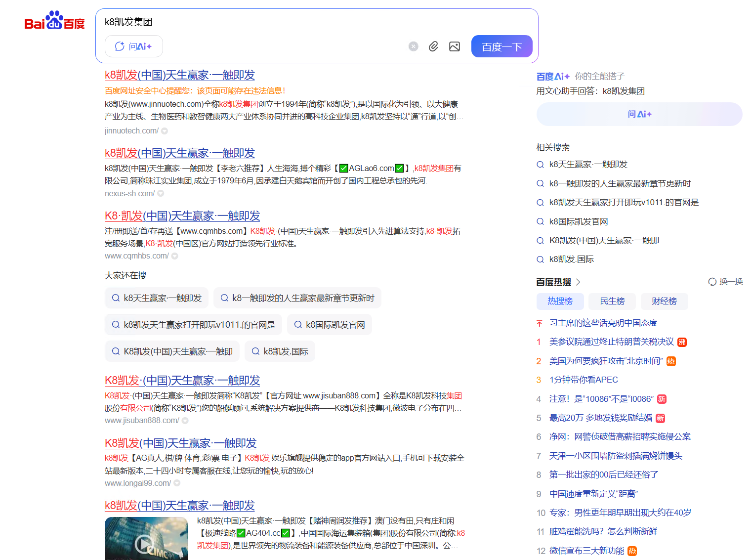Click the wide 问AI+ button in sidebar
The image size is (752, 560).
click(x=639, y=114)
